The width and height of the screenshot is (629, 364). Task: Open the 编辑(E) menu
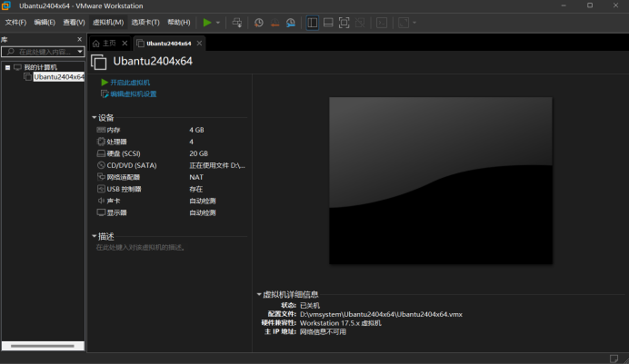tap(45, 23)
